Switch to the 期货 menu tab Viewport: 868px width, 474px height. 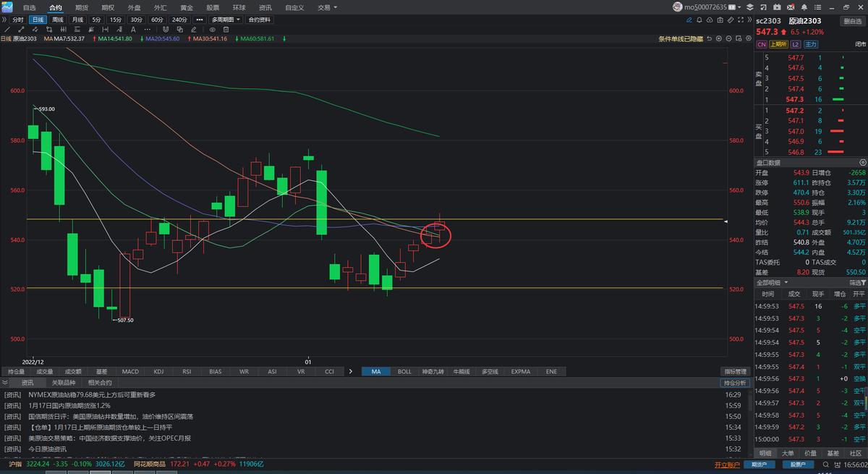[81, 7]
